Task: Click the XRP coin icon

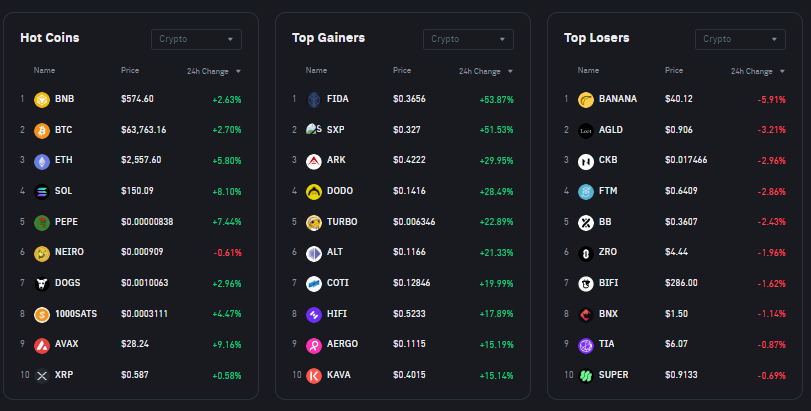Action: (x=42, y=376)
